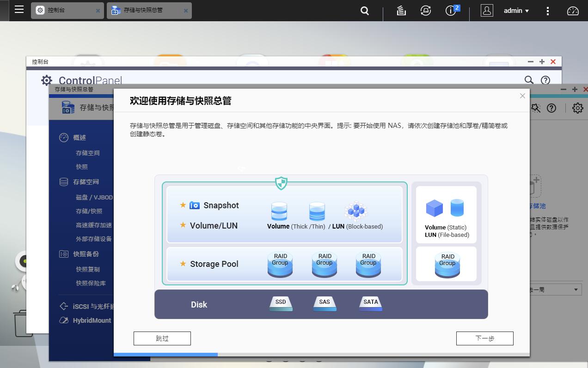Screen dimensions: 588x368
Task: Open the admin user dropdown
Action: coord(515,10)
